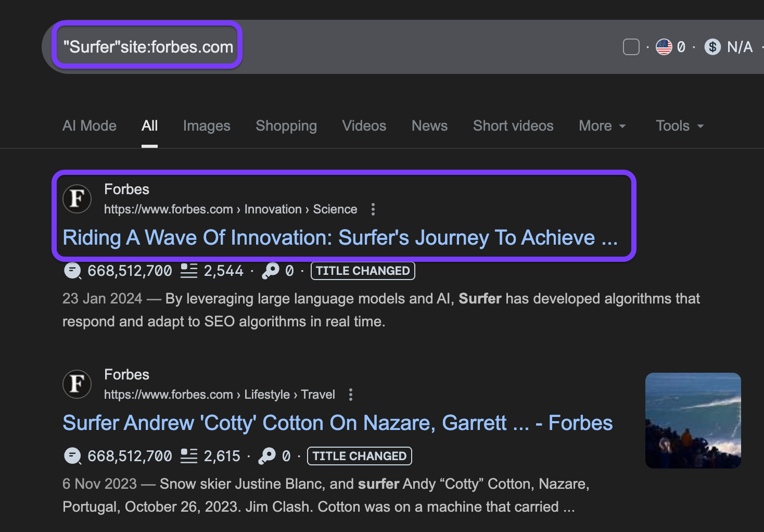
Task: Tick the checkbox in the search bar
Action: click(x=631, y=47)
